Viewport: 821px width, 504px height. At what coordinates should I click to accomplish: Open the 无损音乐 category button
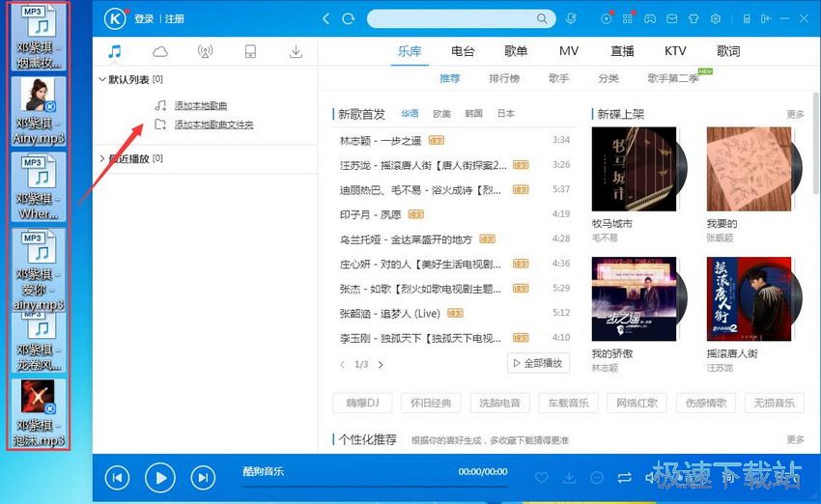775,403
